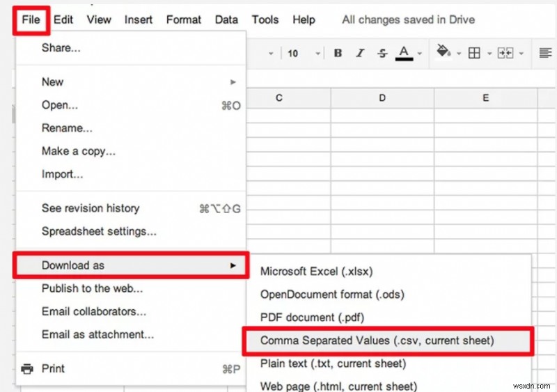557x392 pixels.
Task: Click the Bold formatting icon
Action: pos(338,54)
